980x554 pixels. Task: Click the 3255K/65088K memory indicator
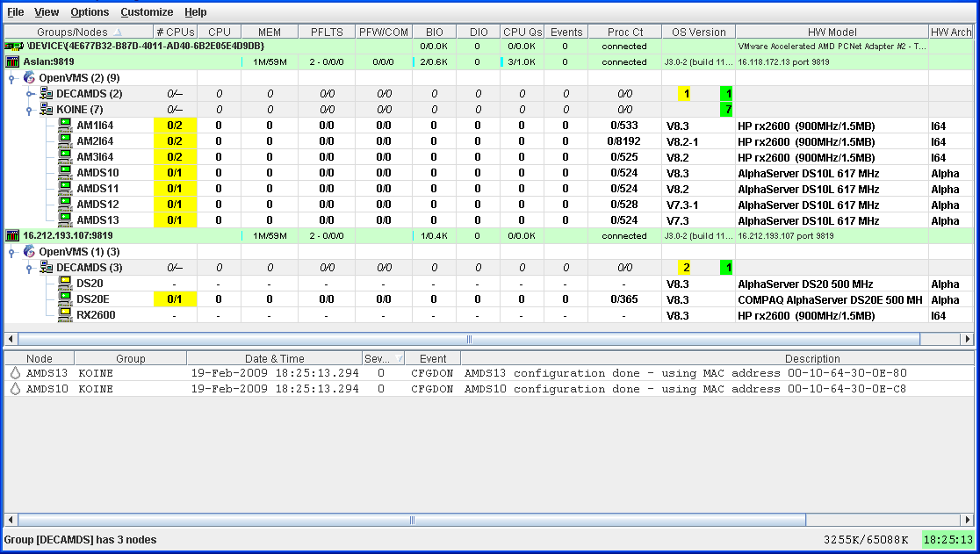click(x=866, y=540)
